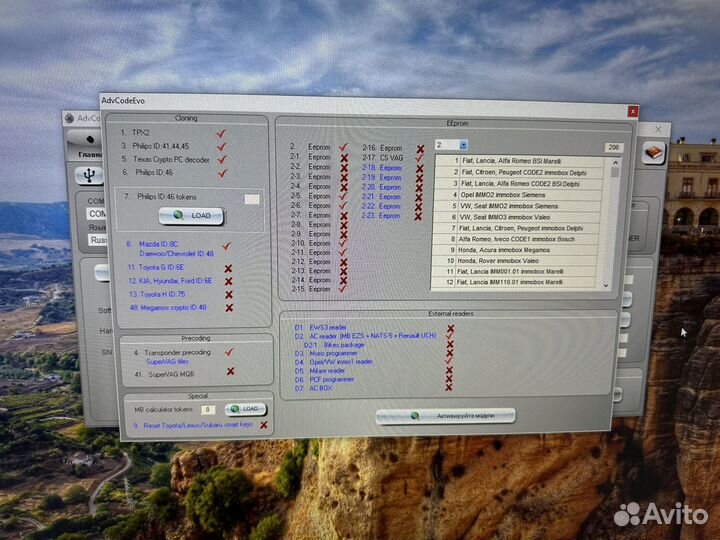Click the red X beside KIA, Hyundai, Ford ID:6E
Viewport: 720px width, 540px height.
point(229,281)
